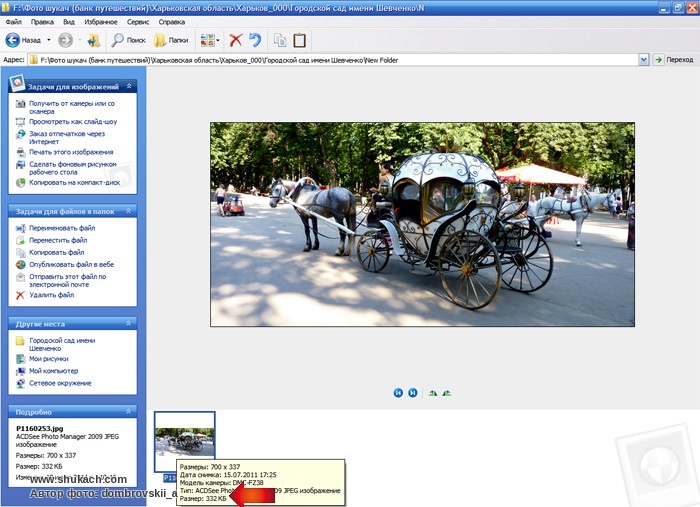The width and height of the screenshot is (700, 507).
Task: Click the Undo arrow toolbar icon
Action: (x=255, y=40)
